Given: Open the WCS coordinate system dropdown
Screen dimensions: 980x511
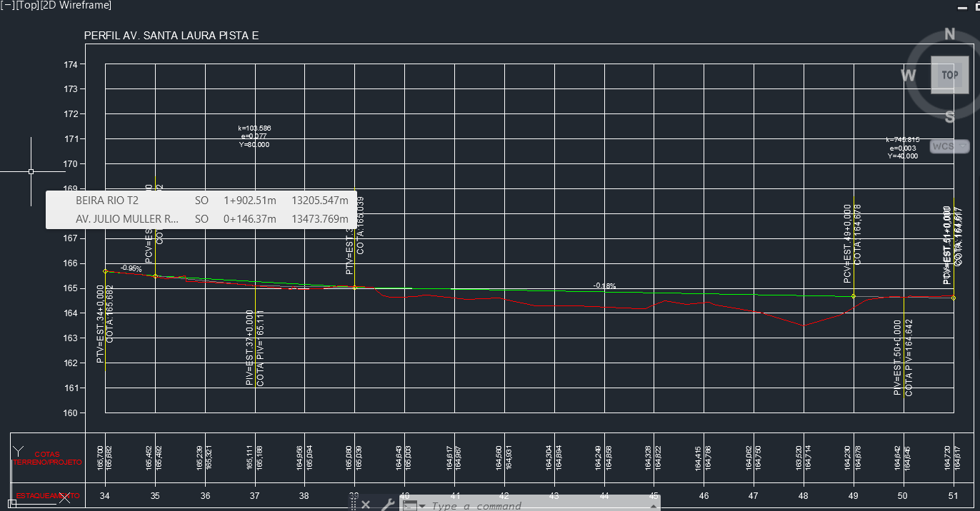Looking at the screenshot, I should pos(949,146).
